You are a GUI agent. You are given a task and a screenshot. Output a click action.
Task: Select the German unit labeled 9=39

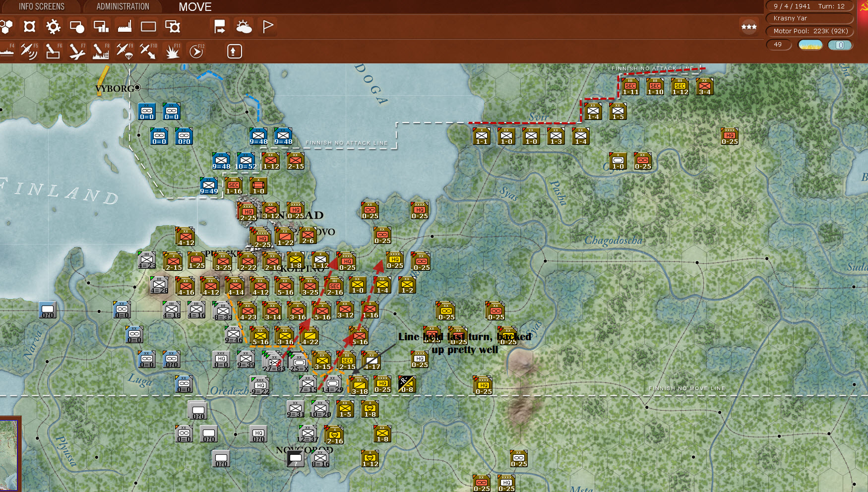tap(246, 360)
